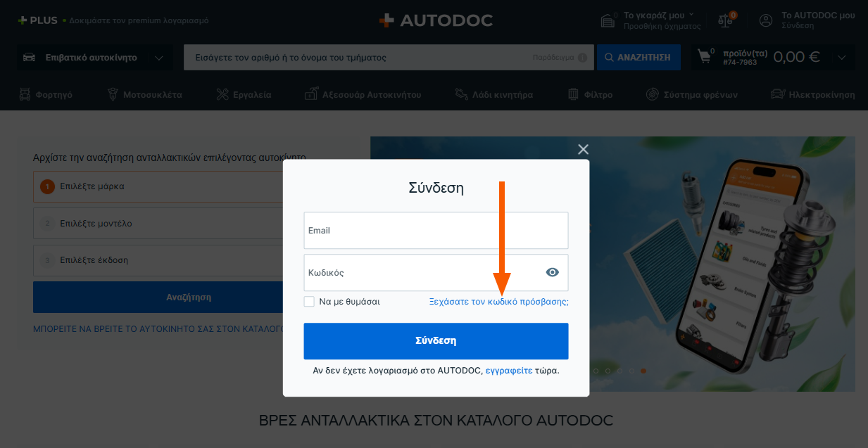
Task: Click the Email input field
Action: click(x=436, y=231)
